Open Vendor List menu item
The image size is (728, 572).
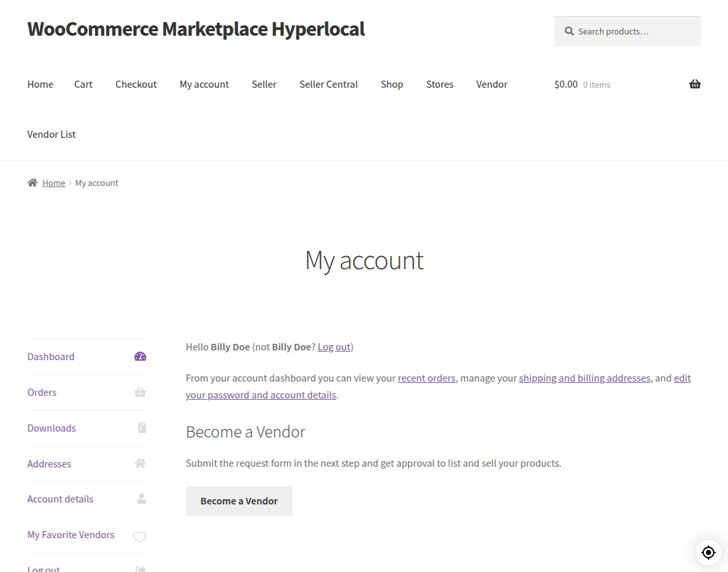click(51, 134)
